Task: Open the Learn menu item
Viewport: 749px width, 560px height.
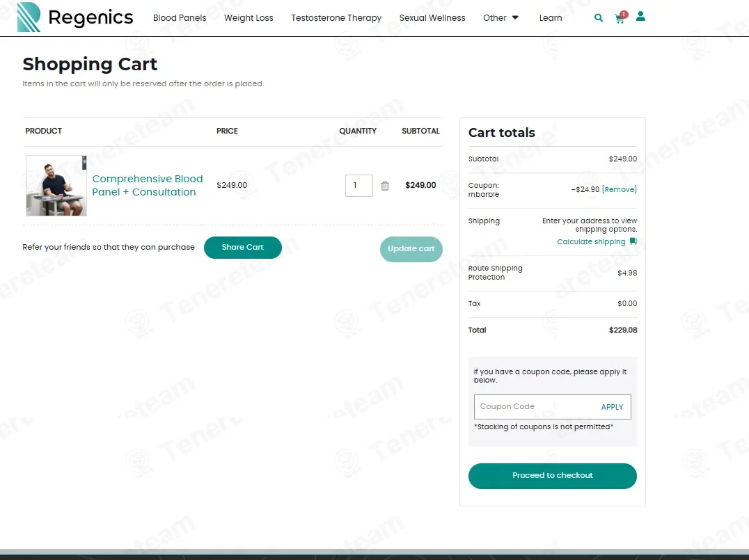Action: pos(551,17)
